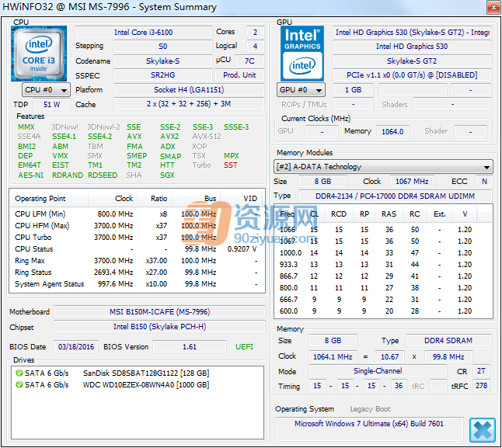Viewport: 502px width, 448px height.
Task: Click the tRFC 278 value
Action: click(x=481, y=386)
